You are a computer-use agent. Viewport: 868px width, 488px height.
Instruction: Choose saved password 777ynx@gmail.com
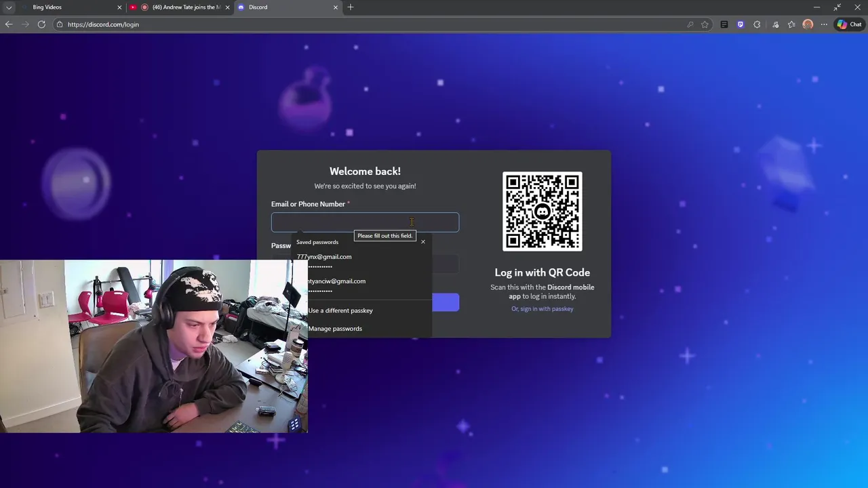pos(363,261)
